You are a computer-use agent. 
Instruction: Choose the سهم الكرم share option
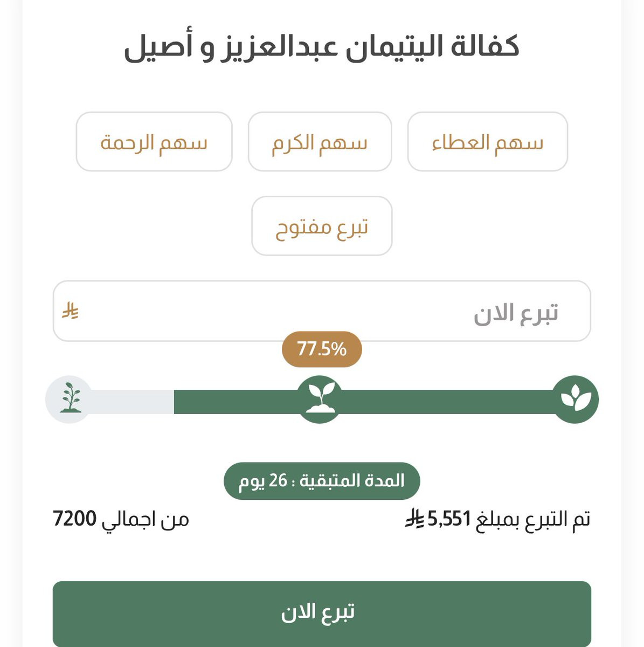(320, 142)
